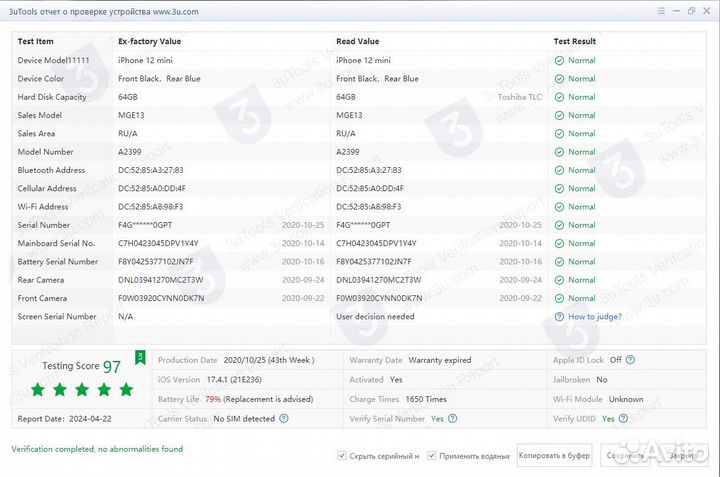The height and width of the screenshot is (477, 720).
Task: Maximize the 3uTools report window
Action: pos(691,11)
